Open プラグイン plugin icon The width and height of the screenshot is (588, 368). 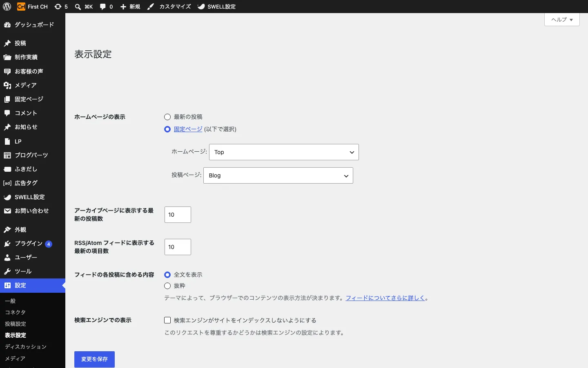tap(7, 244)
